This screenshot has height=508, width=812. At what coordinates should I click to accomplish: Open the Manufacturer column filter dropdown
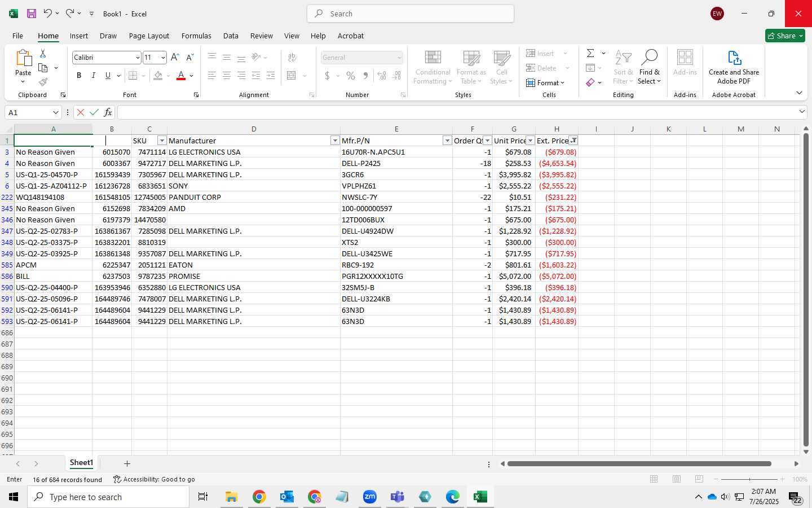click(335, 141)
